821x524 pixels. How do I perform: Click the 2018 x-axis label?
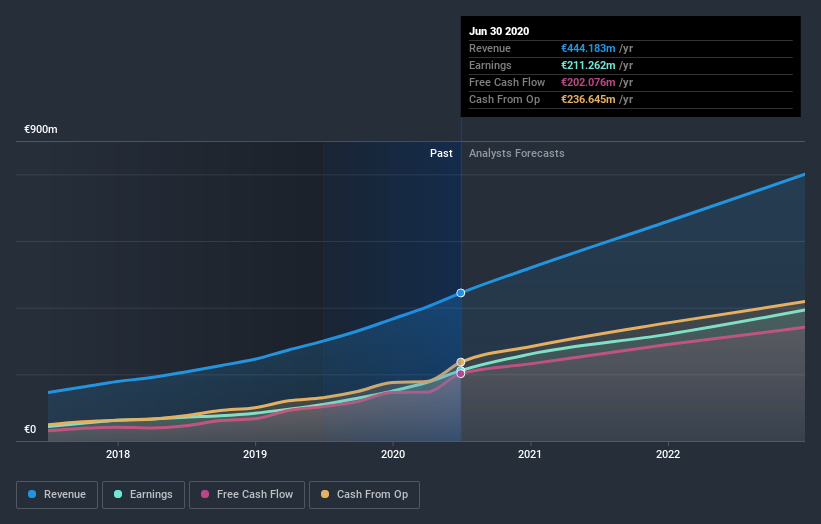point(118,454)
